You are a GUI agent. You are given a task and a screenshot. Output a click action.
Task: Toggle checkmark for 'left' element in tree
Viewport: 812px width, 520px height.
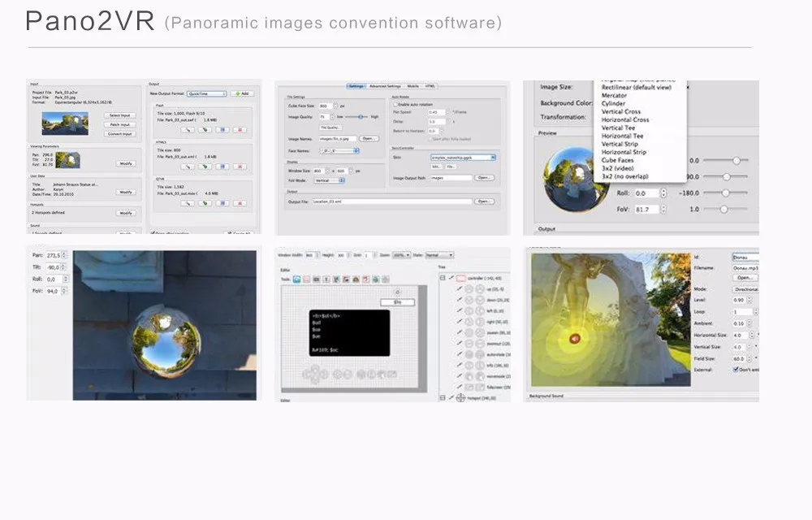(460, 310)
